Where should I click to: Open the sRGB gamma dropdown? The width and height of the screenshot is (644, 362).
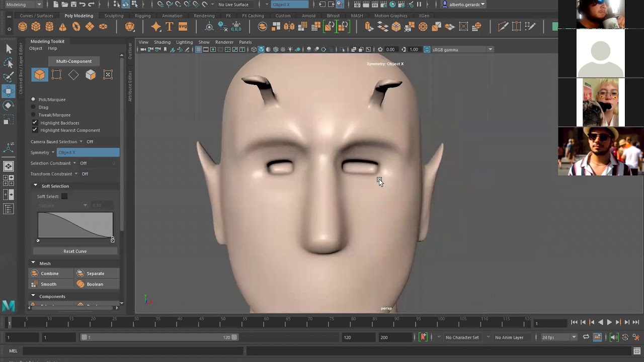[462, 49]
